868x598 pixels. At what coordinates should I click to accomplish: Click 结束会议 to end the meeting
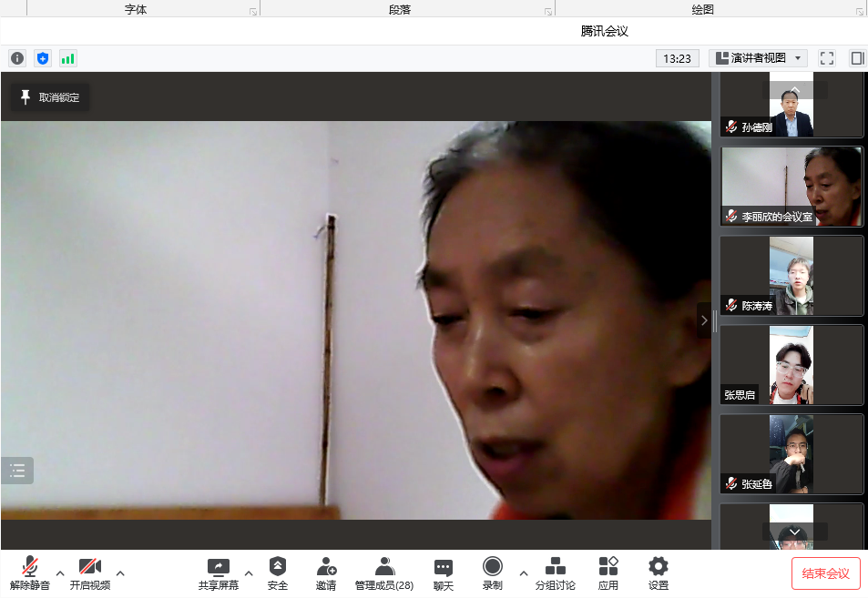825,573
